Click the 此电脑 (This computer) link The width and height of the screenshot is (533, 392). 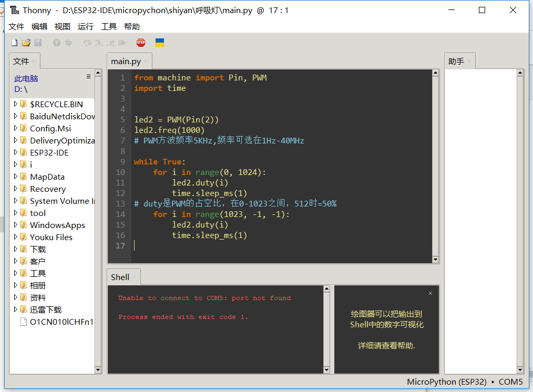click(26, 78)
